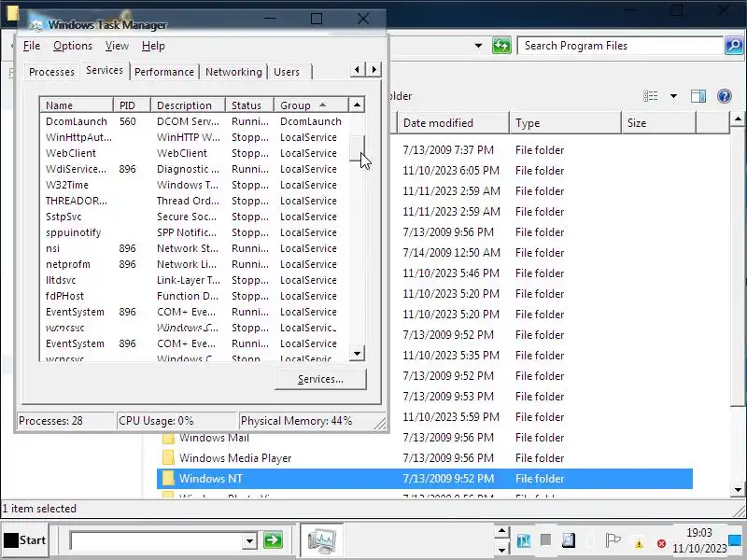Open the Help menu in Task Manager
This screenshot has width=747, height=560.
coord(153,46)
